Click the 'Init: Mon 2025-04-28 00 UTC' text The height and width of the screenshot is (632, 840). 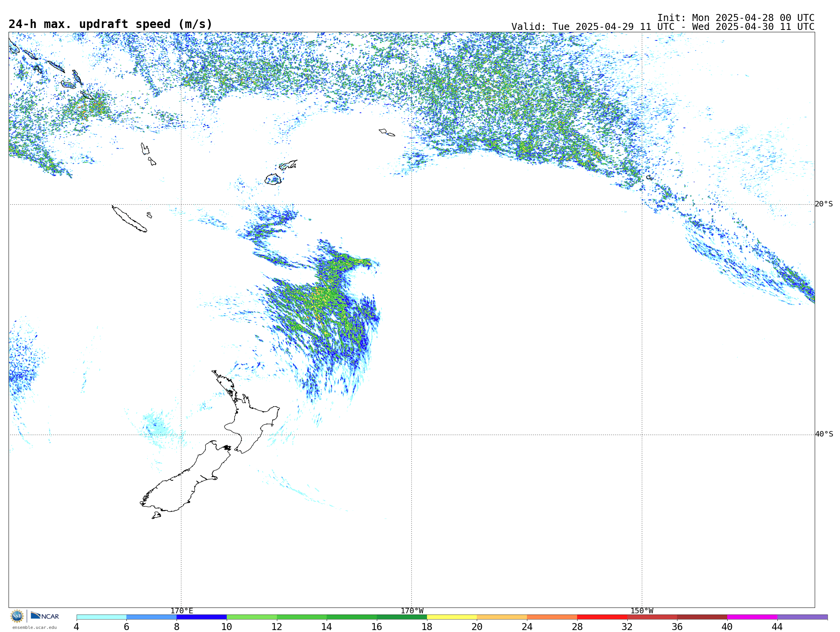click(x=736, y=18)
